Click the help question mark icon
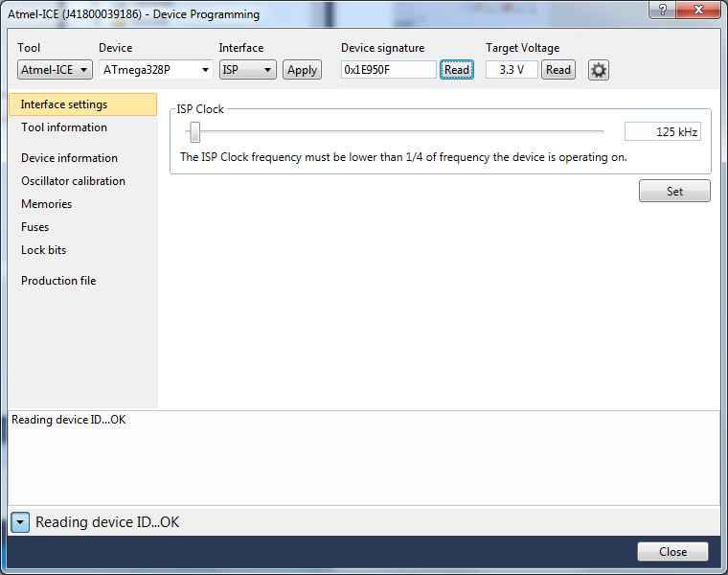 [660, 11]
